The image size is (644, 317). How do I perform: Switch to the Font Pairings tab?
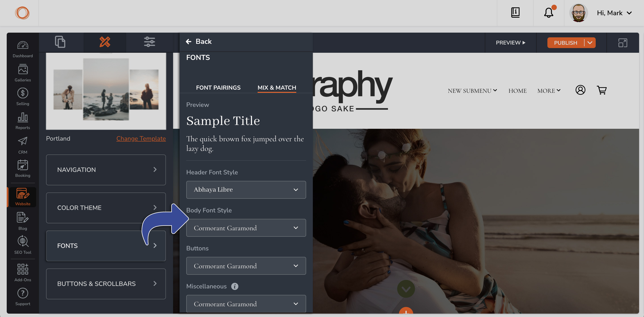(218, 87)
